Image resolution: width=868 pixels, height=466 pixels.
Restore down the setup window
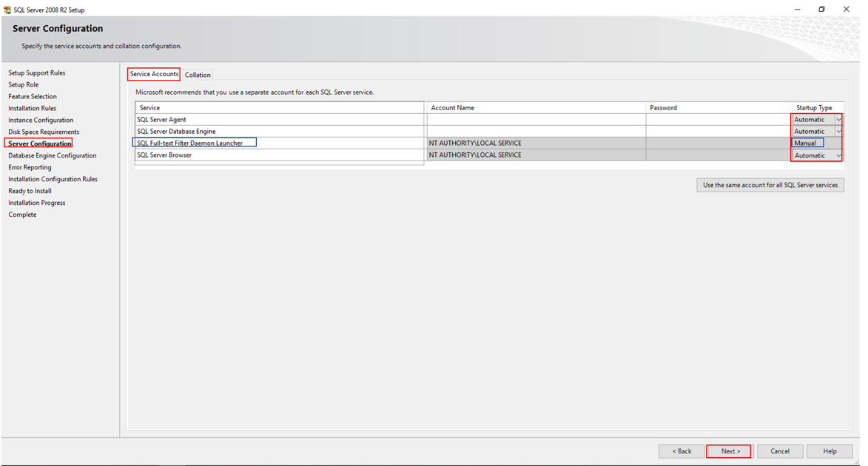tap(821, 10)
